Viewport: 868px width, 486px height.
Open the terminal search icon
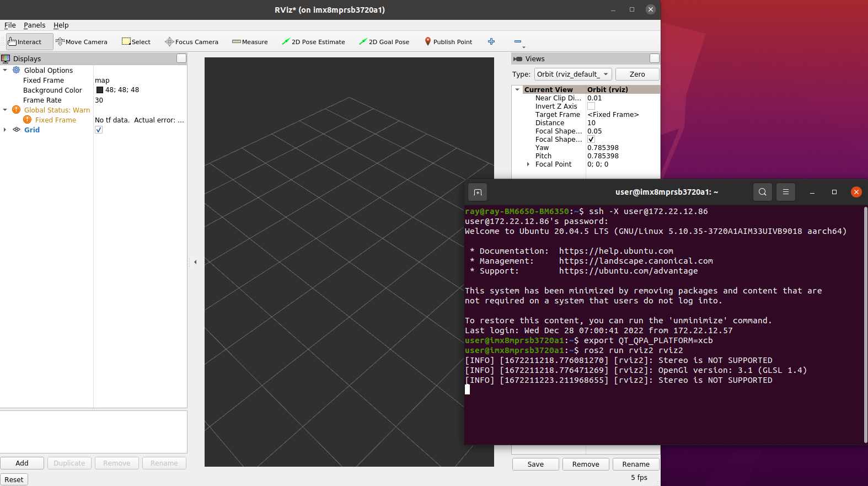pos(762,192)
